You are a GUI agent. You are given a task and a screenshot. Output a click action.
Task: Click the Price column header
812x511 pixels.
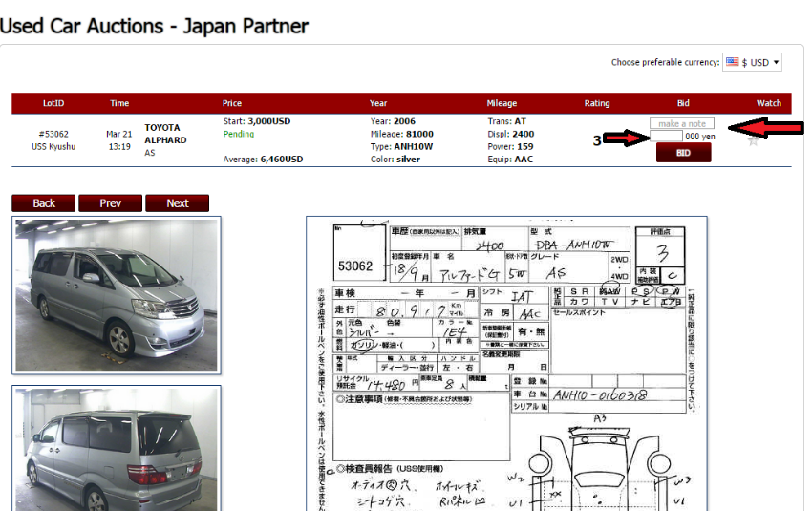(232, 103)
